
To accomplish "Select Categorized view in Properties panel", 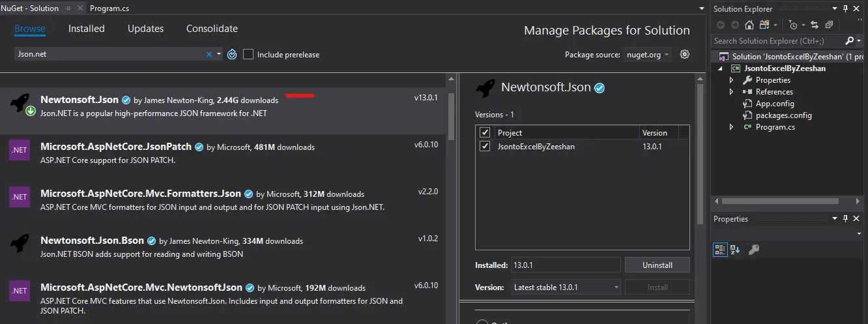I will (720, 249).
